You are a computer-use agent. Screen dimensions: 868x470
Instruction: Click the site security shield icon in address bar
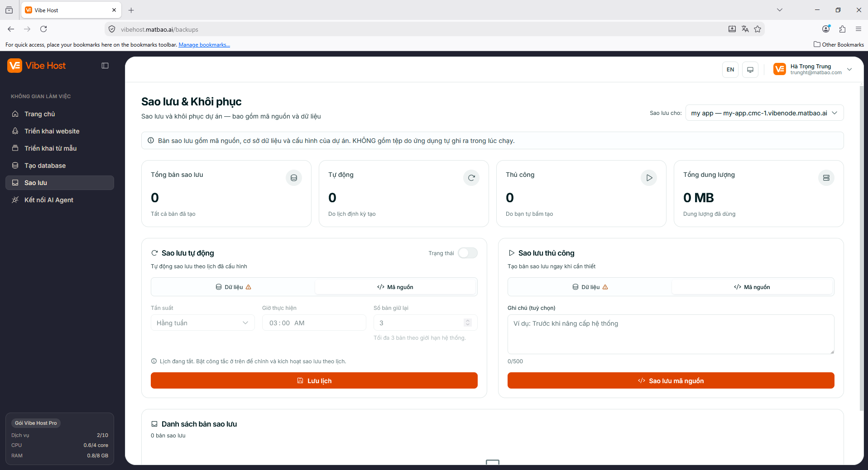112,29
